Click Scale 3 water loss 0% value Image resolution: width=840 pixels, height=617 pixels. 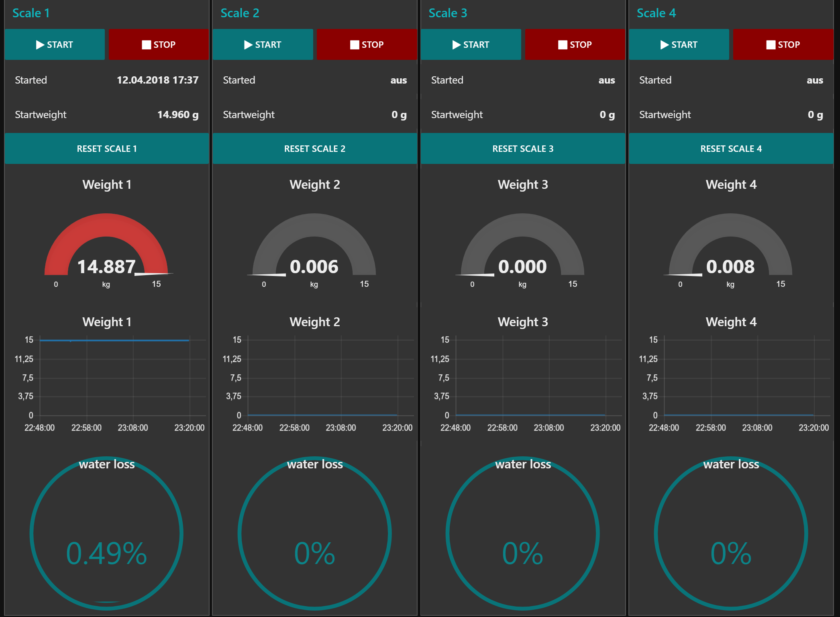pyautogui.click(x=523, y=554)
